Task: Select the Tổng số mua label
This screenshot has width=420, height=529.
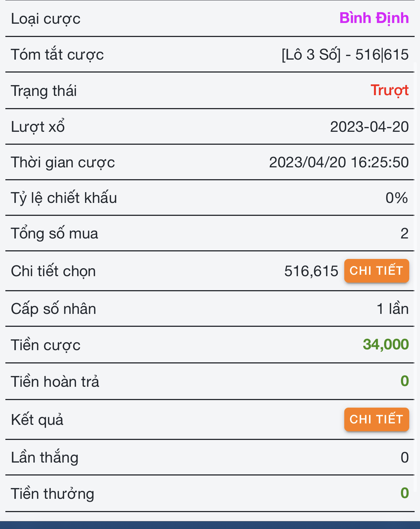Action: (54, 233)
